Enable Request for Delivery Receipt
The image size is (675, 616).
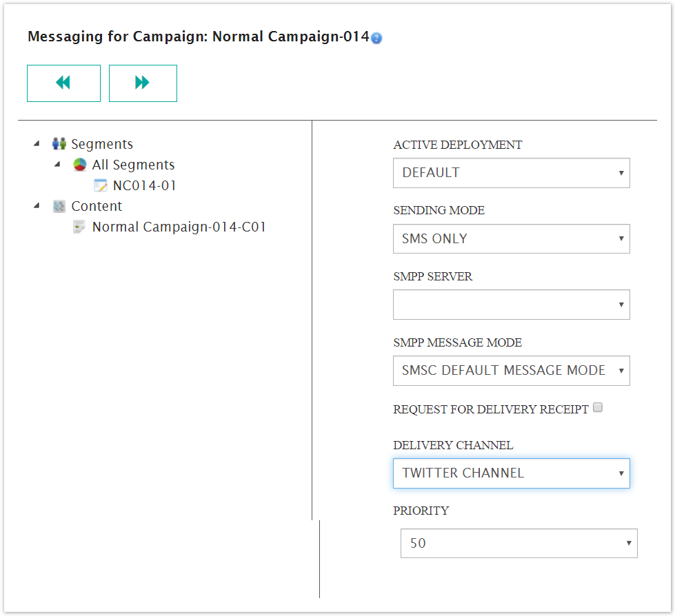pos(597,407)
